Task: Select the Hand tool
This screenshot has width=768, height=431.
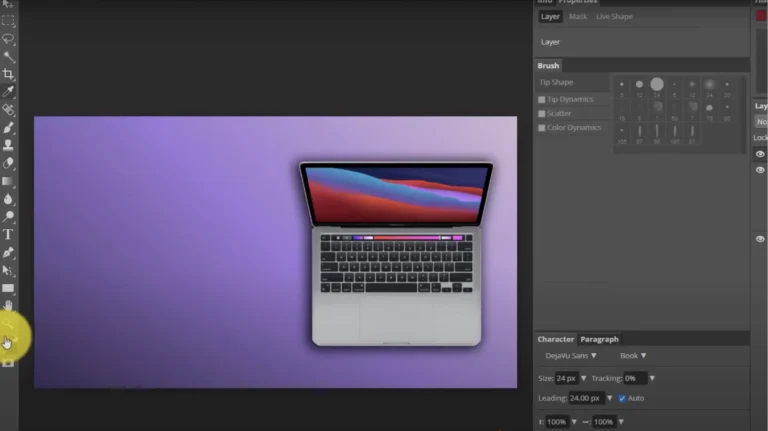Action: (x=8, y=306)
